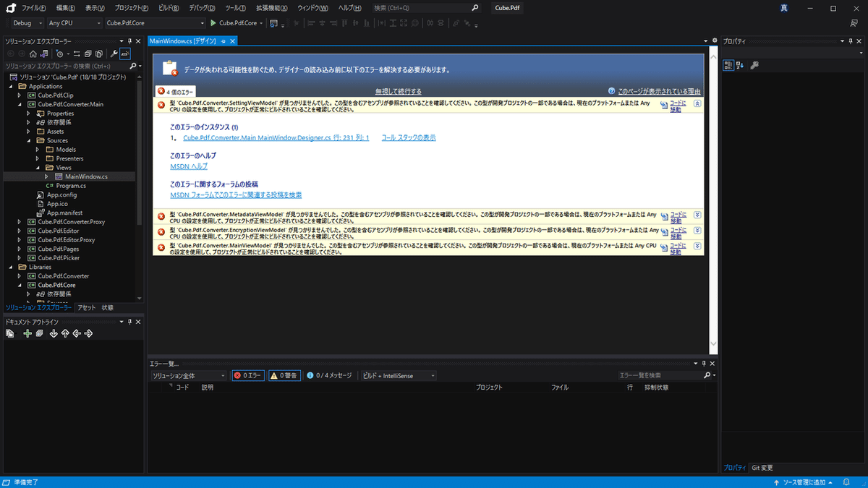Viewport: 868px width, 488px height.
Task: Click the Alphabetical sort icon in Properties panel
Action: tap(740, 65)
